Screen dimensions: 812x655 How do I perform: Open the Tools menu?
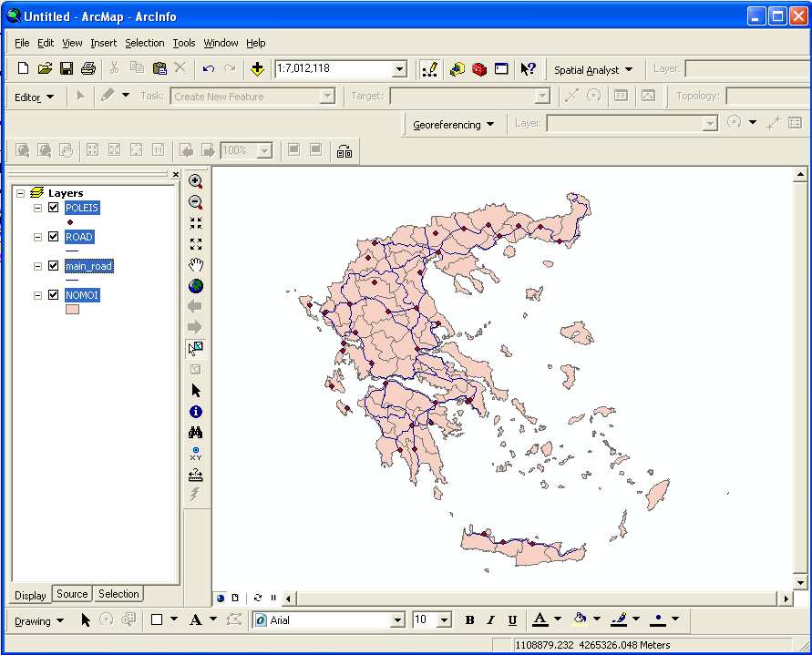pos(184,43)
